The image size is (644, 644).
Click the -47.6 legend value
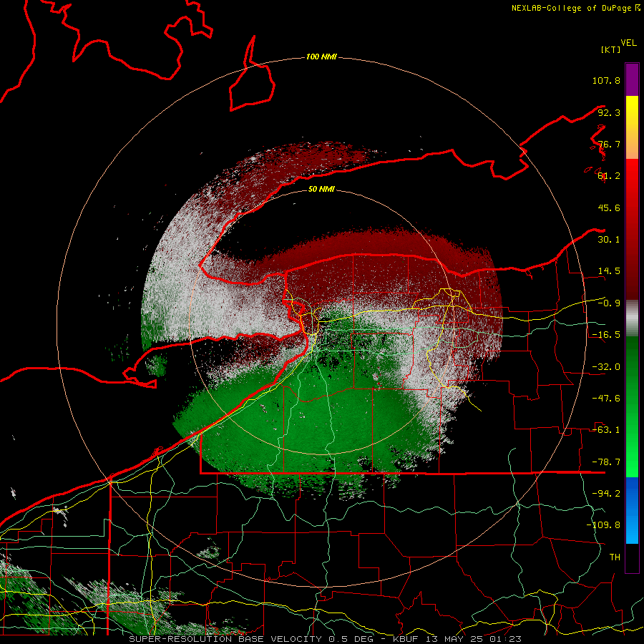(x=606, y=399)
